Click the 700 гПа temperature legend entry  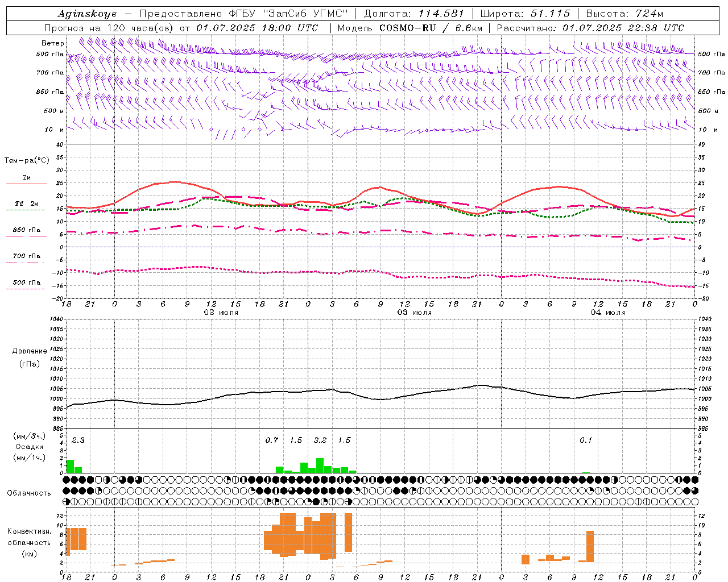click(x=27, y=256)
